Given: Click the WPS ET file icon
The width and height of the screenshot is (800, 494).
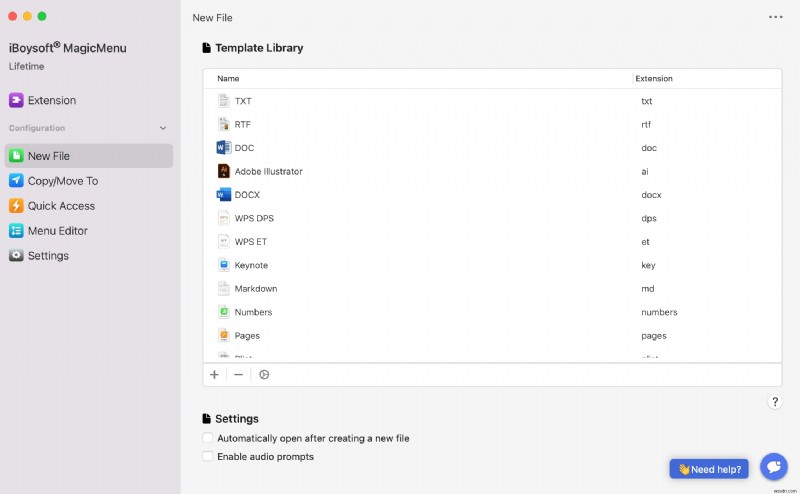Looking at the screenshot, I should (x=223, y=242).
